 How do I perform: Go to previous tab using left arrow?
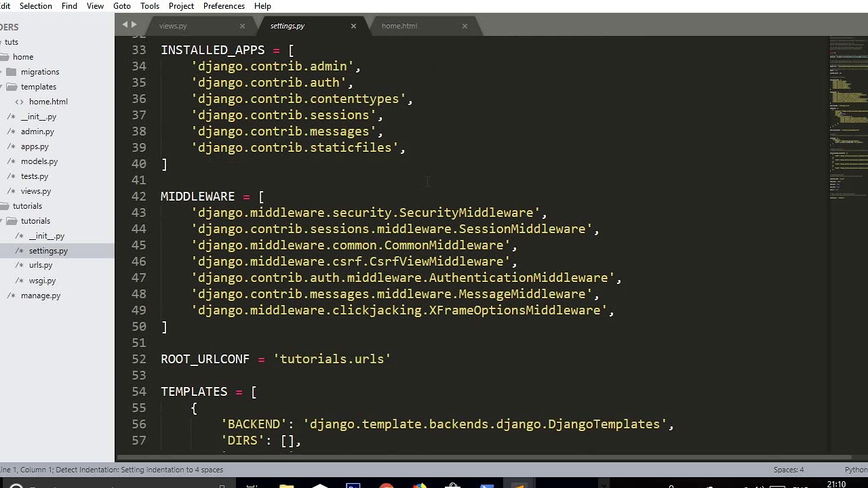(125, 24)
